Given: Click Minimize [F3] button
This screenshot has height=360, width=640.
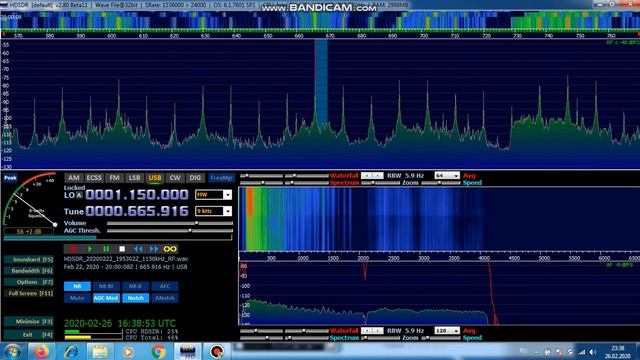Looking at the screenshot, I should [x=29, y=322].
